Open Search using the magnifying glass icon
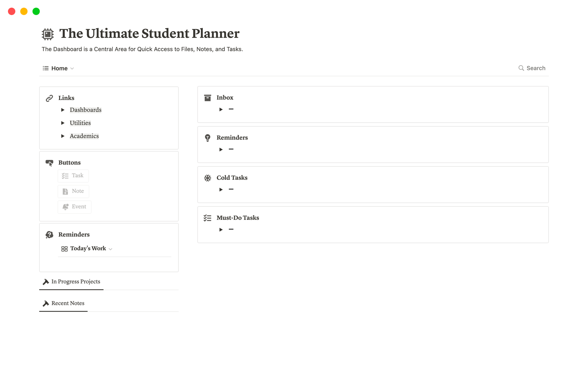Image resolution: width=588 pixels, height=368 pixels. (x=521, y=68)
